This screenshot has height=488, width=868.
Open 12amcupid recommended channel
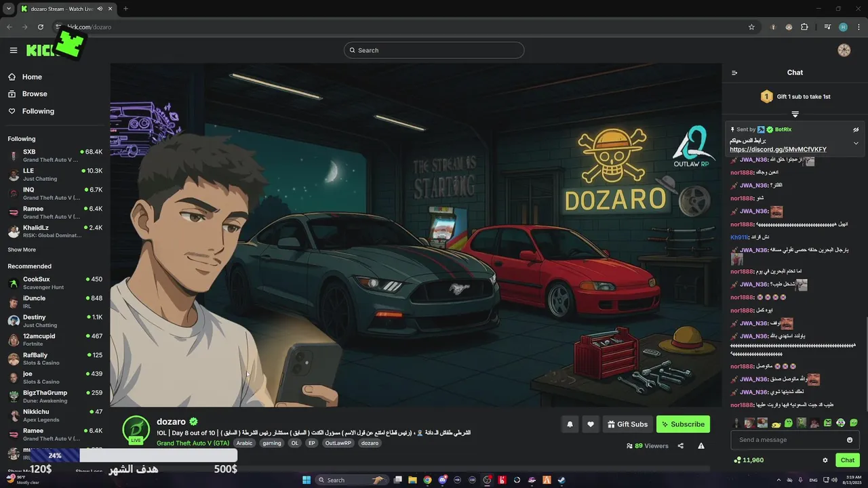coord(55,340)
